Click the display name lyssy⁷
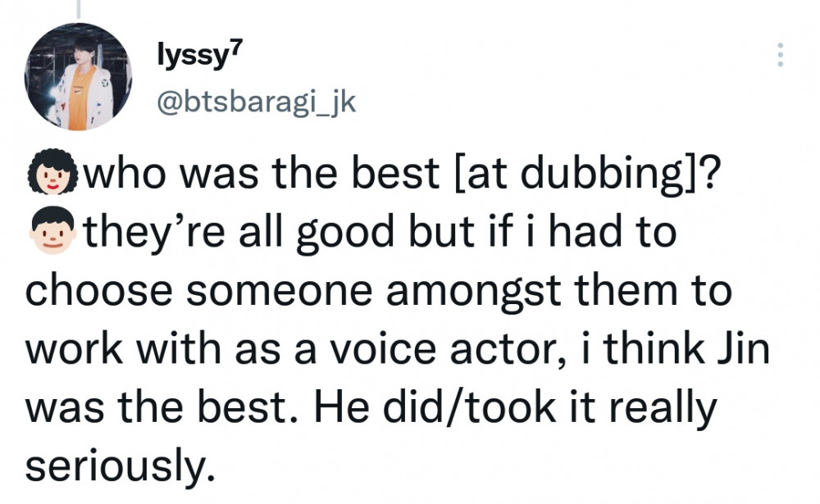Image resolution: width=820 pixels, height=504 pixels. [200, 55]
